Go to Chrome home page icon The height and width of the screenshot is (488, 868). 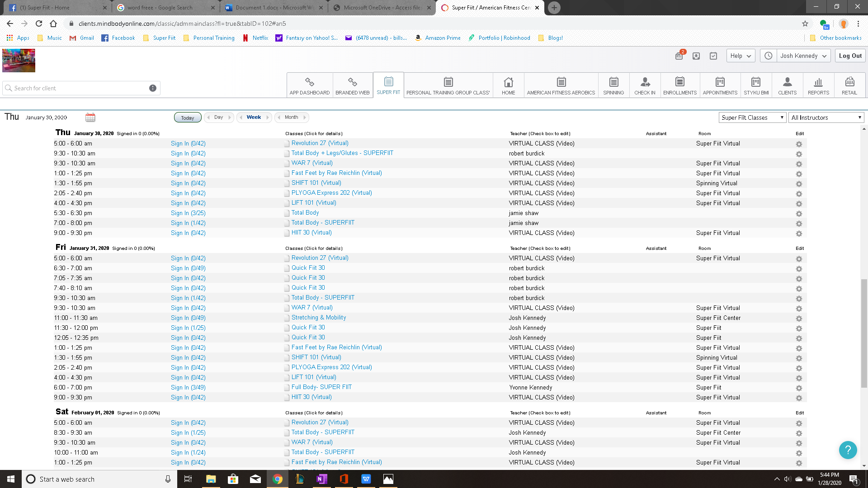[53, 23]
